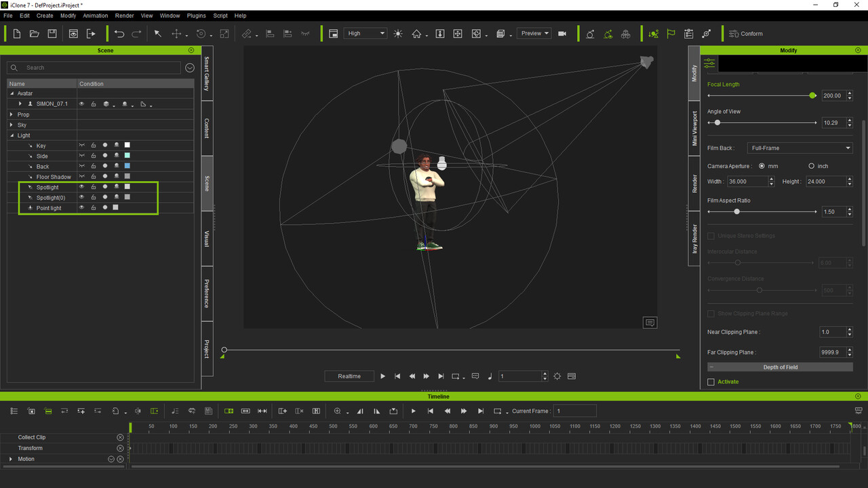
Task: Toggle visibility eye of Spotlight
Action: [82, 187]
